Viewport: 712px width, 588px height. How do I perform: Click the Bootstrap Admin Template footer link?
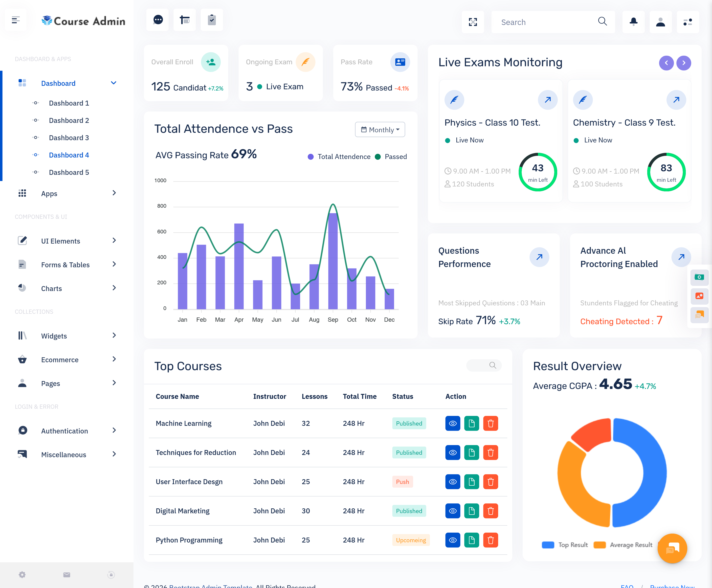click(x=211, y=586)
